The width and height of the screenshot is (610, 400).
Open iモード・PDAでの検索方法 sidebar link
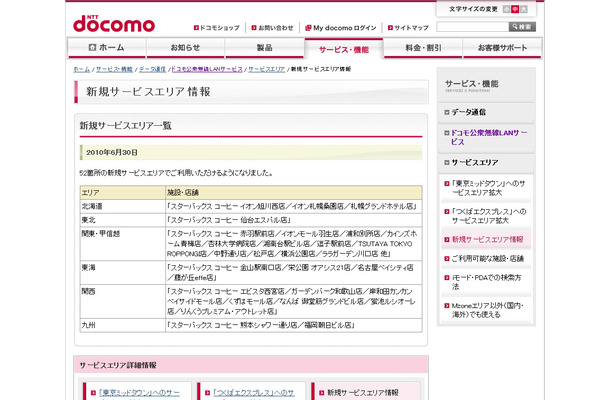pos(486,282)
